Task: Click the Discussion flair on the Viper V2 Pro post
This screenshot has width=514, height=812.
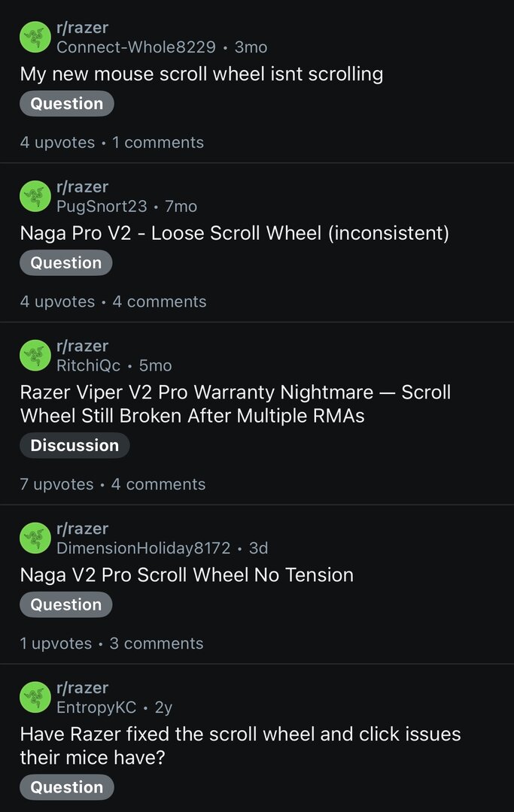Action: (x=75, y=445)
